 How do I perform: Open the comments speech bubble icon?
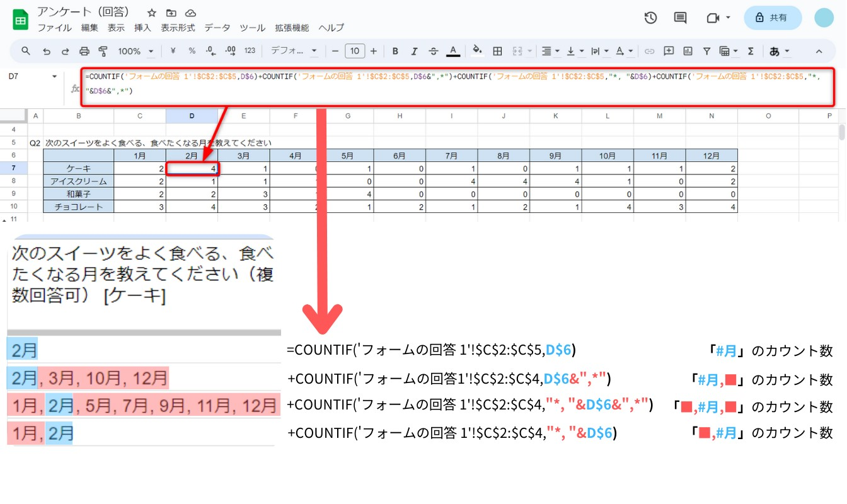680,18
